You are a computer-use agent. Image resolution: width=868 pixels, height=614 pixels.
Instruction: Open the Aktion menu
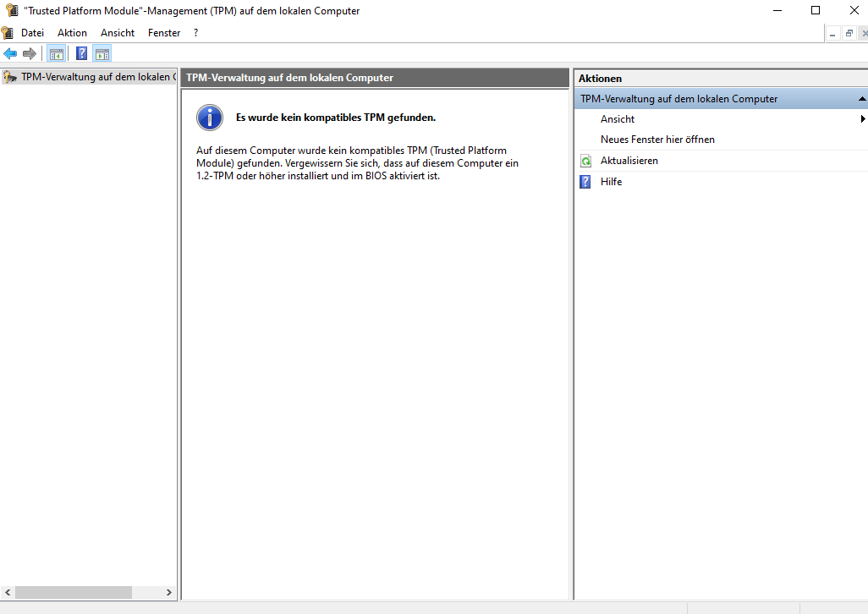[x=72, y=33]
